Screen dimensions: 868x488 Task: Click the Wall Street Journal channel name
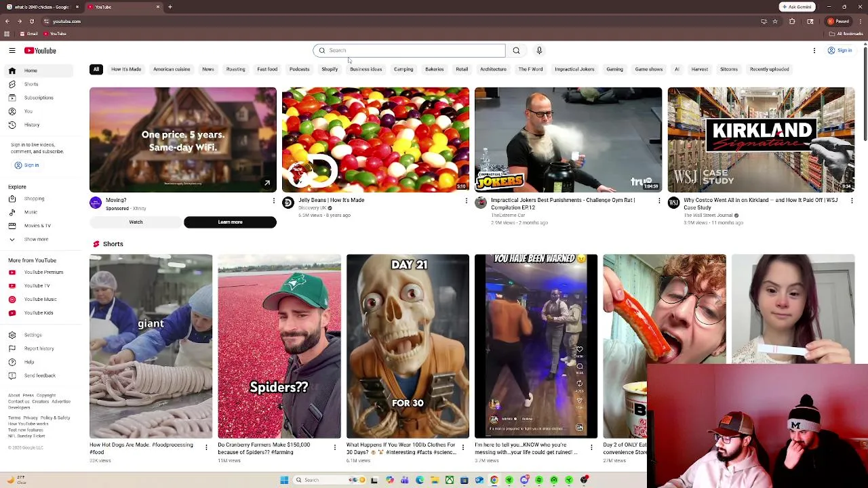708,216
